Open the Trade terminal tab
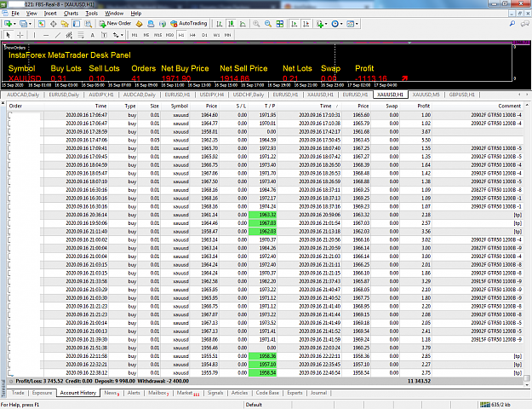Viewport: 532px width, 409px height. coord(18,393)
